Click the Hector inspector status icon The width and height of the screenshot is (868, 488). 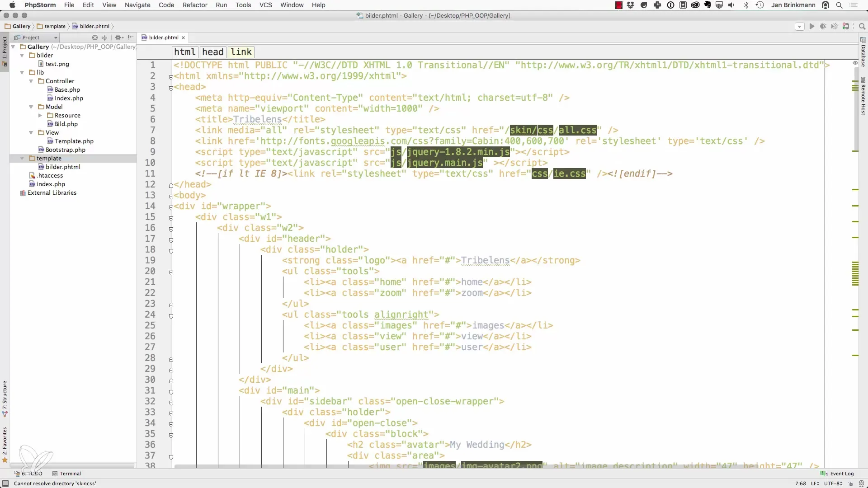861,483
